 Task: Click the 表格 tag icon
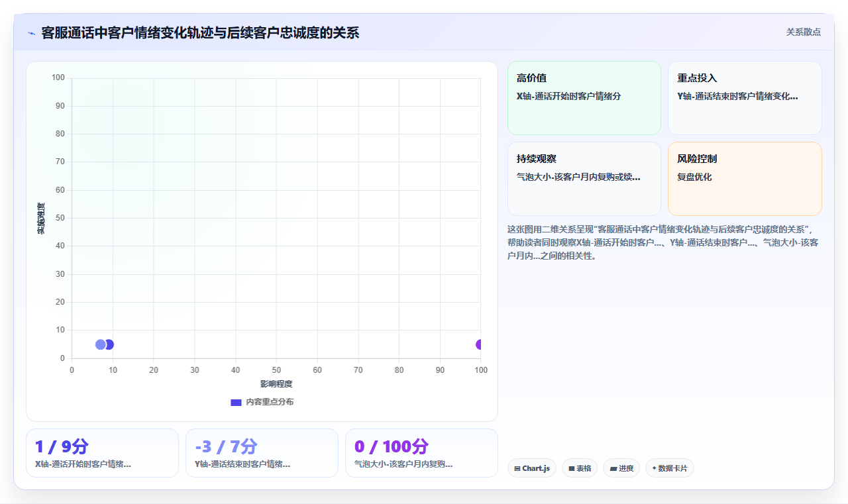pyautogui.click(x=571, y=468)
